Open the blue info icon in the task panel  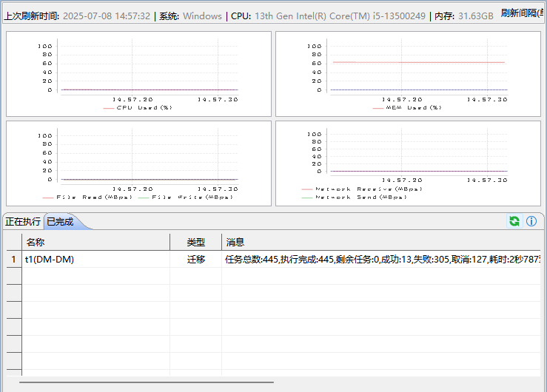pyautogui.click(x=531, y=221)
